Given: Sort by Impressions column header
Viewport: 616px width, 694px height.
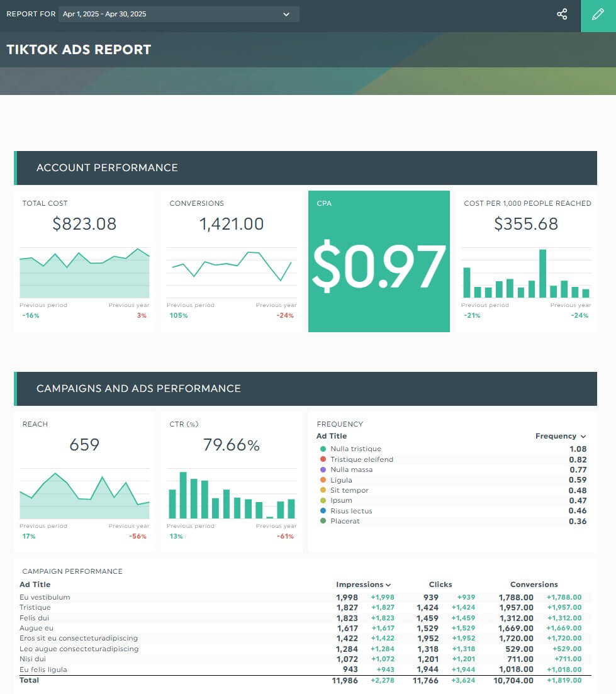Looking at the screenshot, I should coord(363,585).
